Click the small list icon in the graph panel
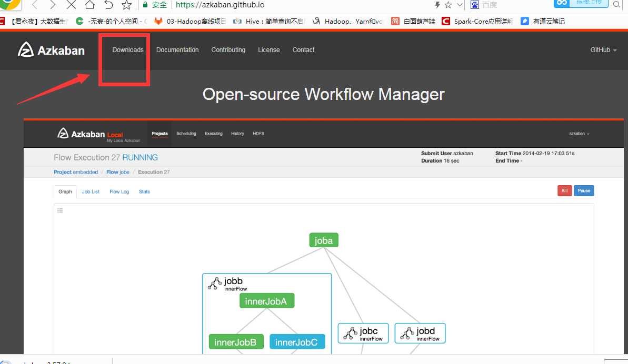The height and width of the screenshot is (364, 628). pos(60,210)
